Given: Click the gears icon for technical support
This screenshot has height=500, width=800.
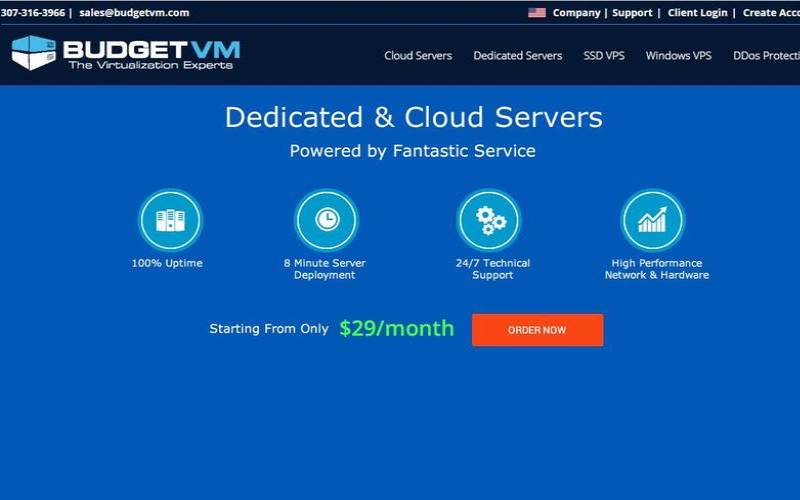Looking at the screenshot, I should tap(489, 220).
